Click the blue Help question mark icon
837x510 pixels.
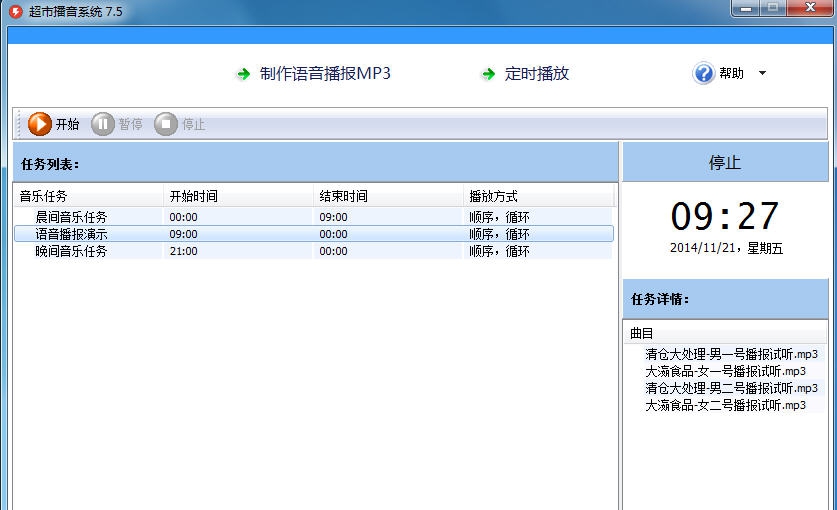pyautogui.click(x=703, y=73)
